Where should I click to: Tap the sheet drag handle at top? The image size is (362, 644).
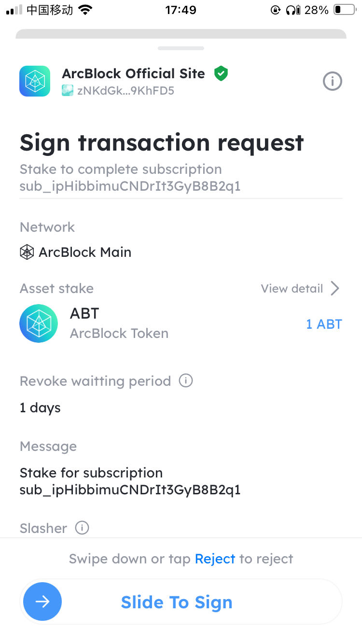click(181, 48)
